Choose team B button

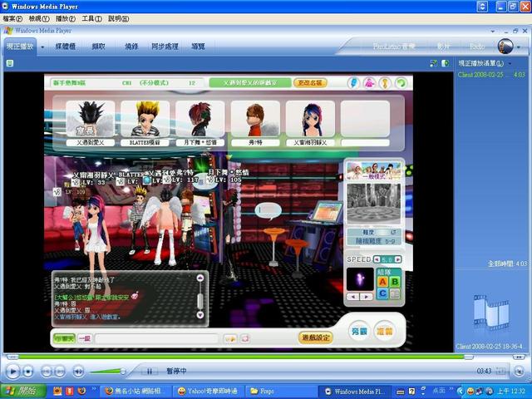coord(395,282)
